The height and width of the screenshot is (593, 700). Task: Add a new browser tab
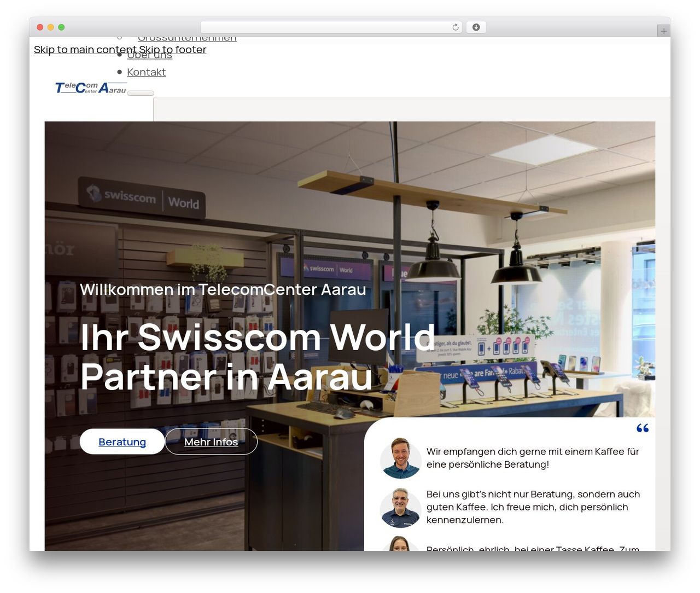pos(663,31)
